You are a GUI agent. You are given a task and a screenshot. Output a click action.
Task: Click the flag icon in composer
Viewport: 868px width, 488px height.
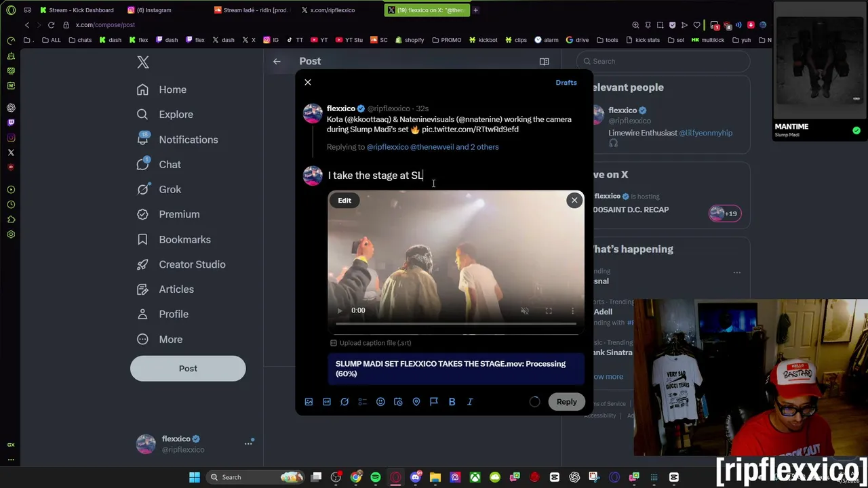point(434,402)
